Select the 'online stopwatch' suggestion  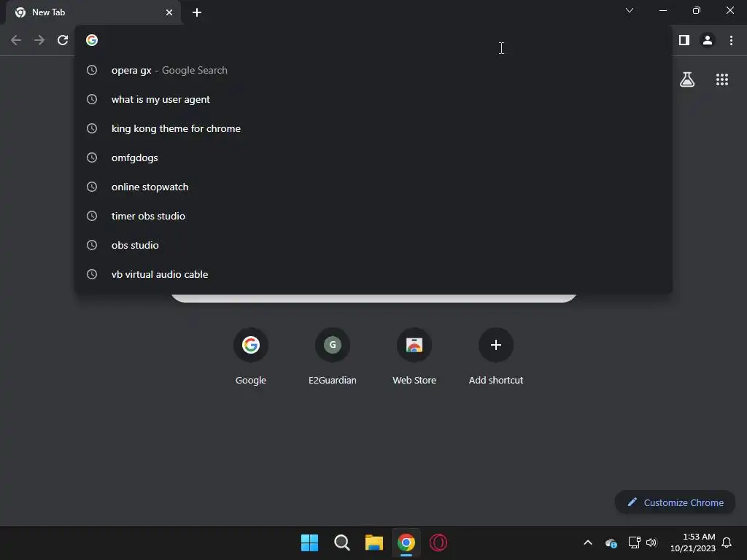pyautogui.click(x=373, y=187)
